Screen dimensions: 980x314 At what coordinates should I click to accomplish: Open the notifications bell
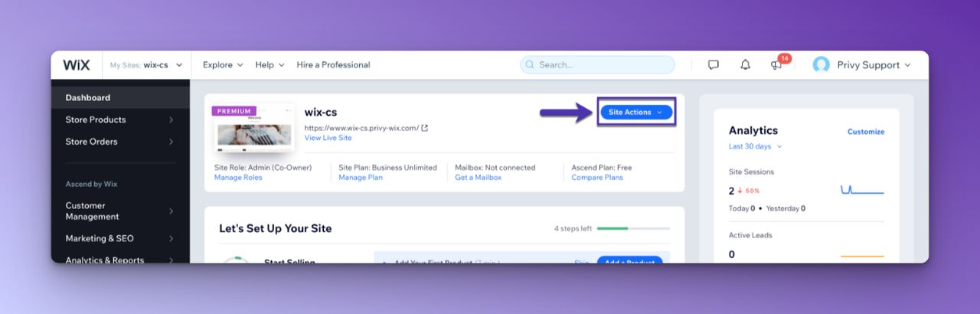745,65
